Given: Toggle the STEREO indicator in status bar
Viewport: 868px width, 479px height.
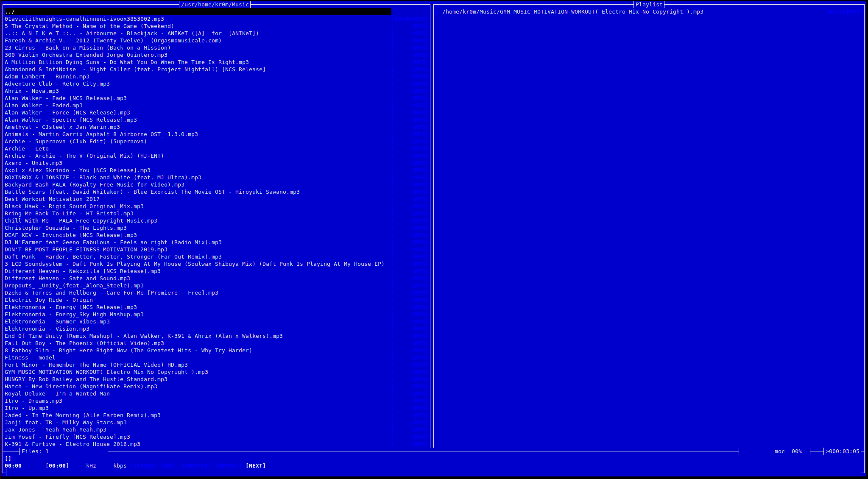Looking at the screenshot, I should [143, 465].
